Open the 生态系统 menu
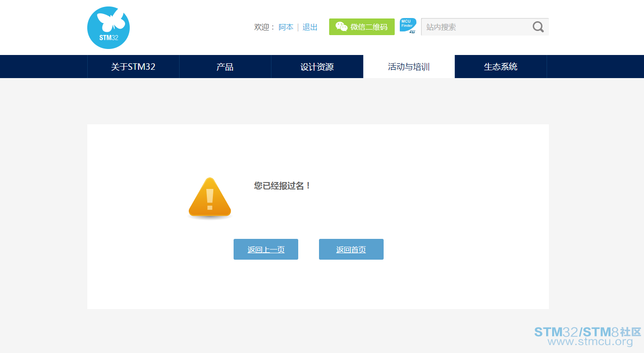Screen dimensions: 644x353 pos(501,67)
